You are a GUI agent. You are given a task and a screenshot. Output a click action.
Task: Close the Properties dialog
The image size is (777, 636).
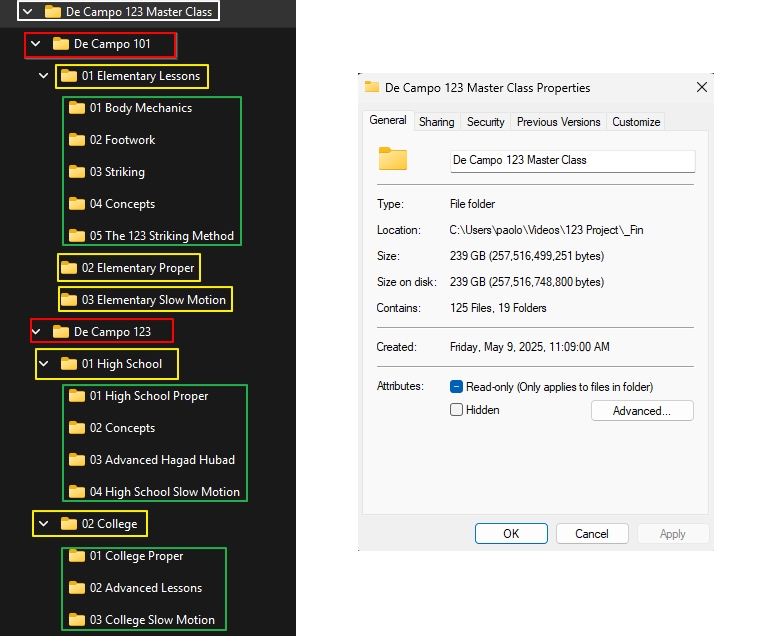tap(702, 87)
